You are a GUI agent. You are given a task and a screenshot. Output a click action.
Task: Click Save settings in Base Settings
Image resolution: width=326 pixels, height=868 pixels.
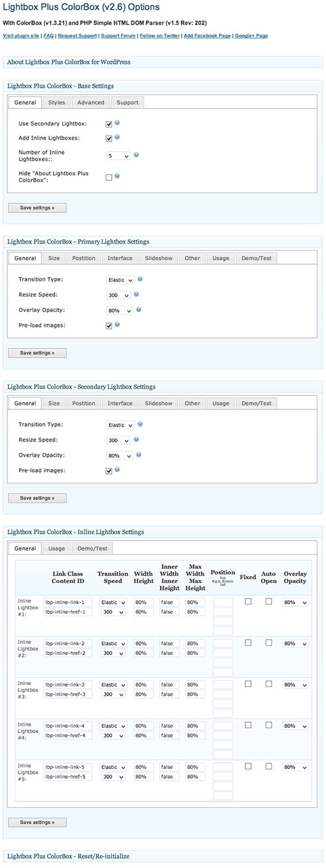pos(37,208)
